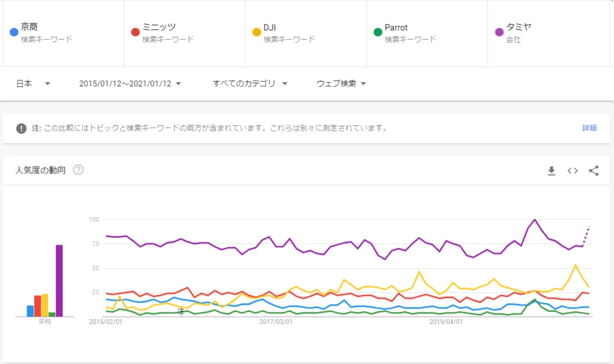The image size is (614, 364).
Task: Click the blue dot beside 京商
Action: [14, 32]
